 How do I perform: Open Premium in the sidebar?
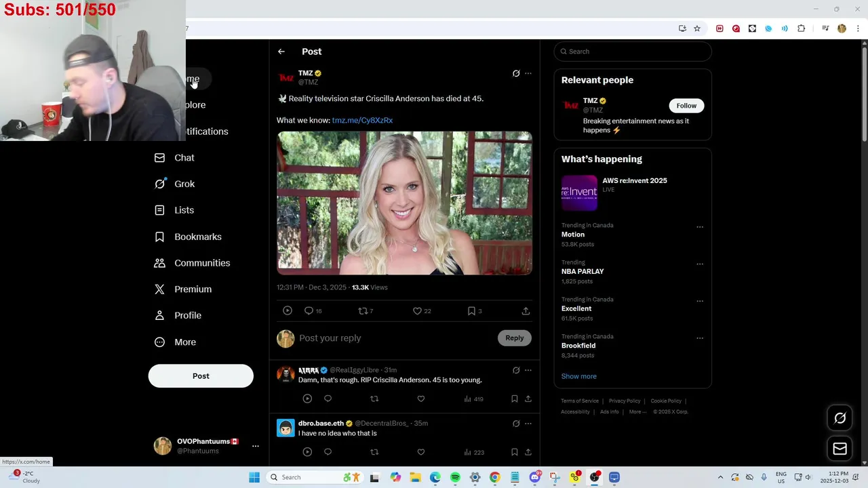183,289
